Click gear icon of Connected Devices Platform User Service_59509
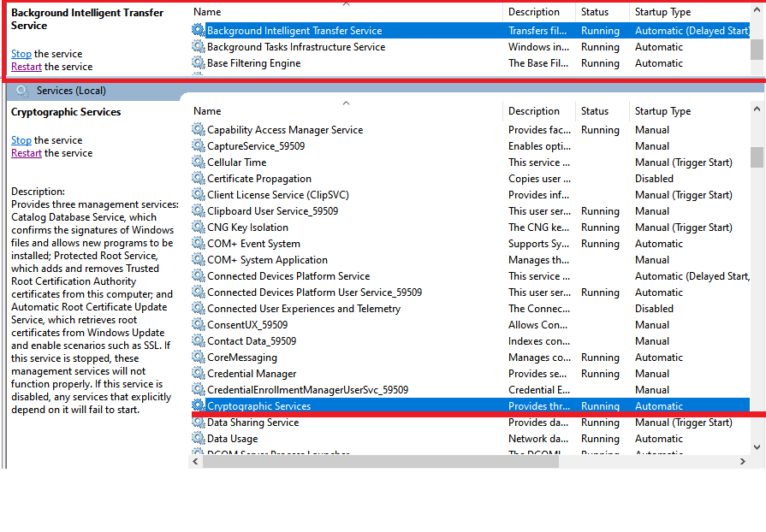 click(x=198, y=292)
